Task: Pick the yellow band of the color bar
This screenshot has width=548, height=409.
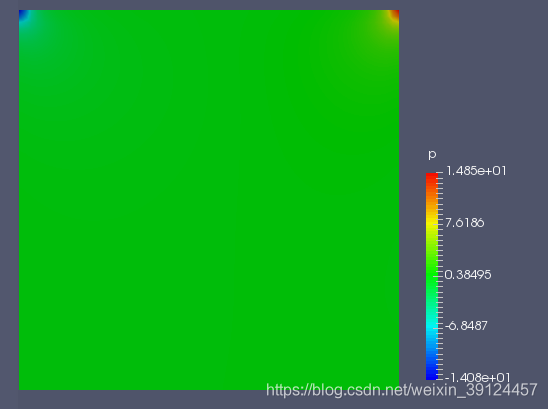Action: point(432,223)
